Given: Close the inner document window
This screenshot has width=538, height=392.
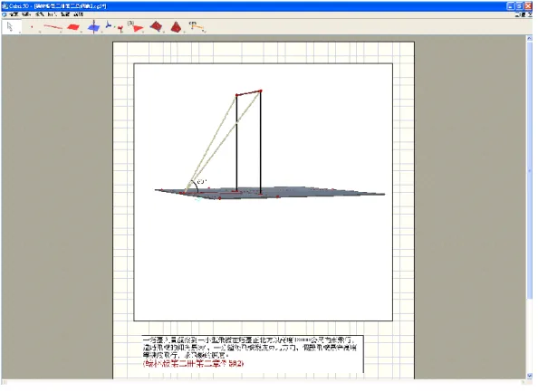Looking at the screenshot, I should [x=529, y=14].
